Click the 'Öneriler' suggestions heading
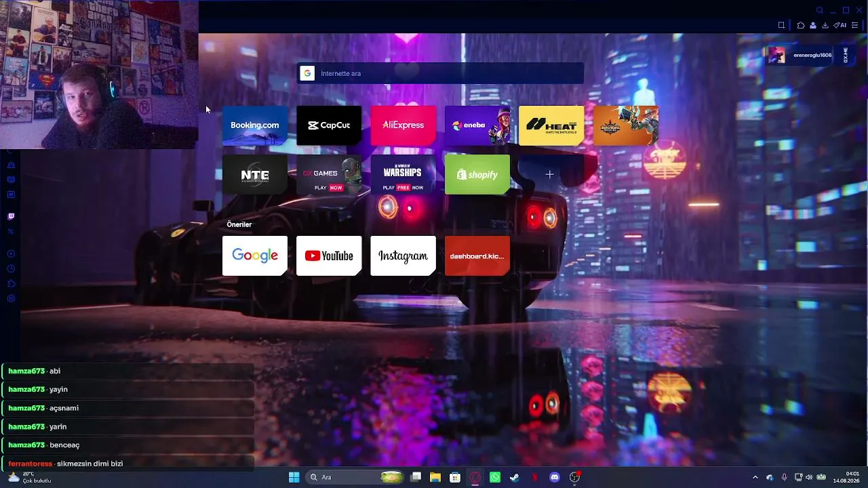 coord(239,224)
